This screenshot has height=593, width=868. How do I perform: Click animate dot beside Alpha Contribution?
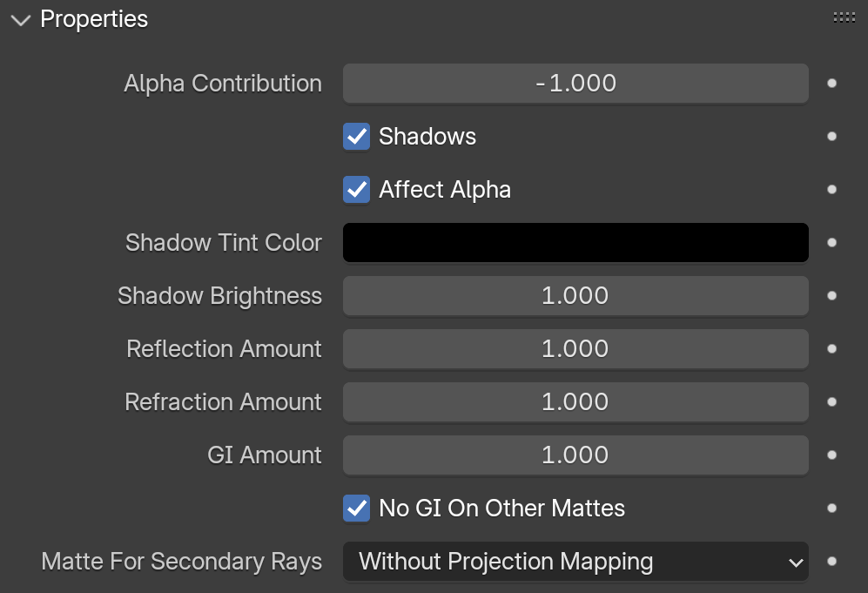click(x=831, y=83)
